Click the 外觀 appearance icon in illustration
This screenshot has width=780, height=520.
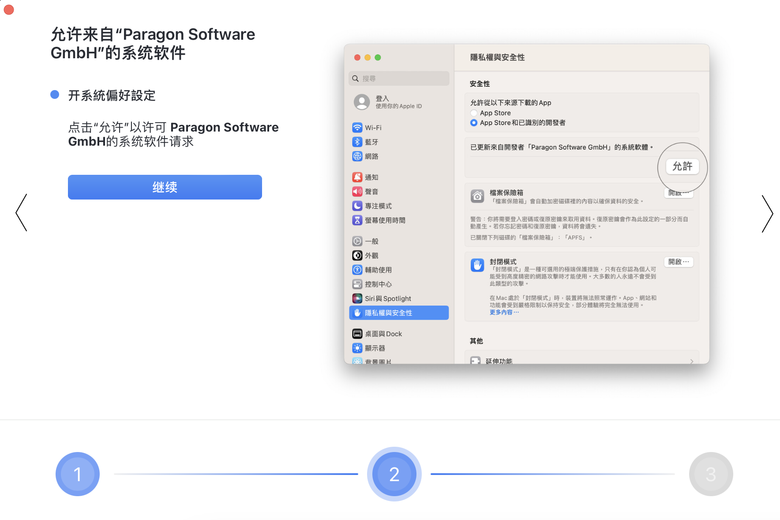pos(357,255)
